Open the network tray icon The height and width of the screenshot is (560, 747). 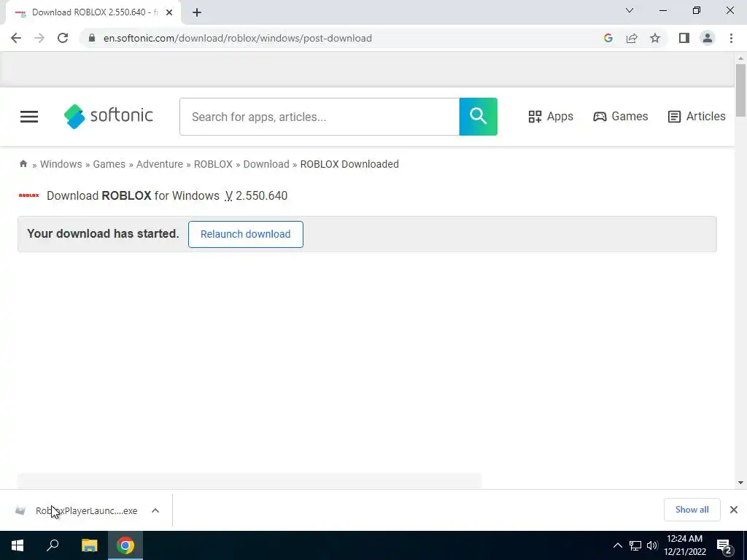coord(635,545)
